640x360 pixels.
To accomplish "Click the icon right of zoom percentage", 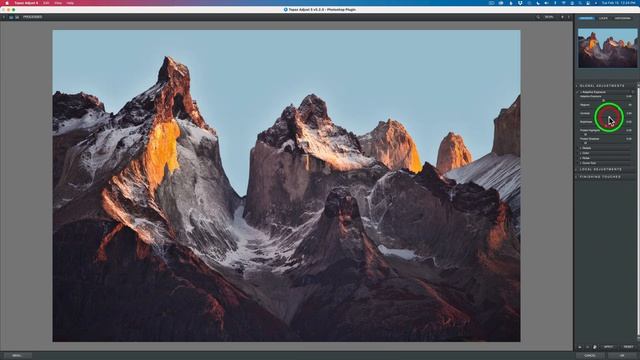I will [562, 17].
